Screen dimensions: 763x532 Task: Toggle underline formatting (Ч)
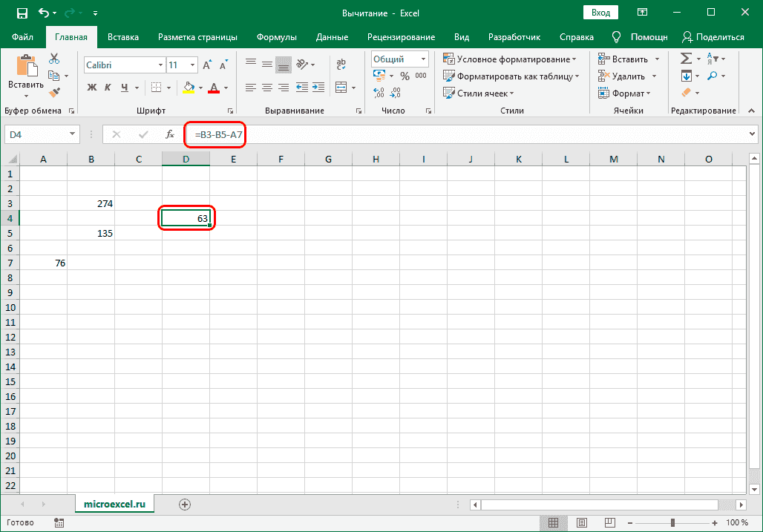pyautogui.click(x=123, y=88)
